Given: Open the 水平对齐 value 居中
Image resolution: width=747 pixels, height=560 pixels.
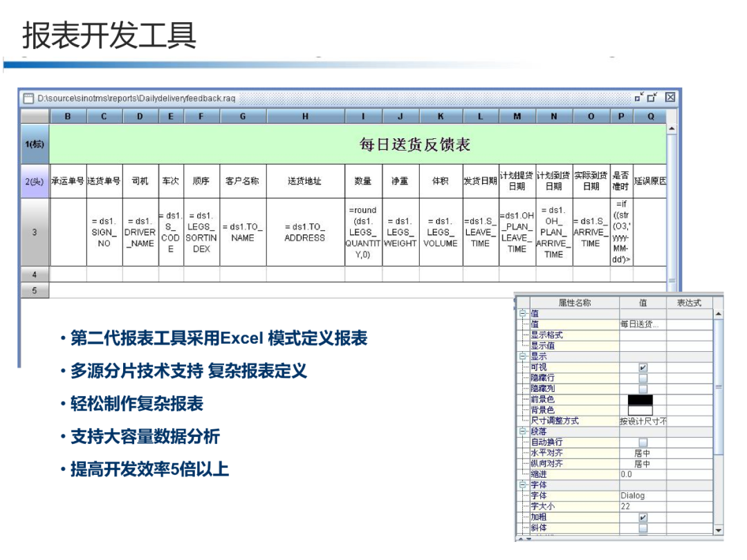Looking at the screenshot, I should pos(643,454).
